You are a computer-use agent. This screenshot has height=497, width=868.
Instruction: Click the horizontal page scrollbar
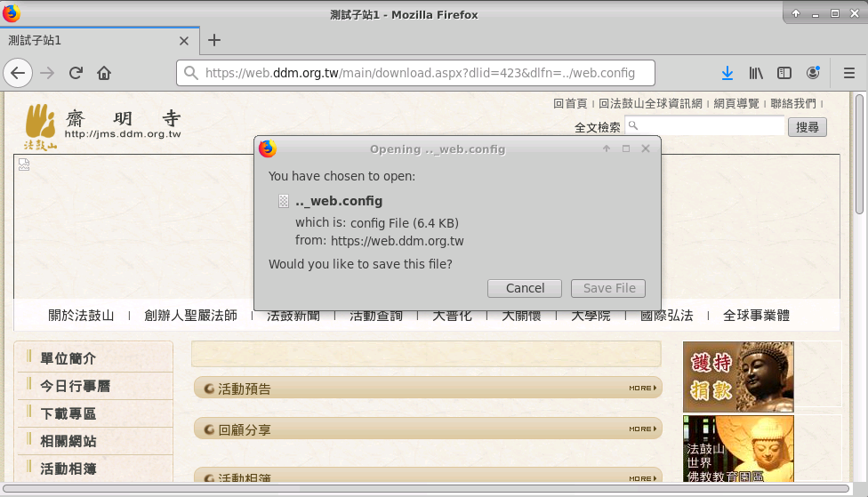426,489
